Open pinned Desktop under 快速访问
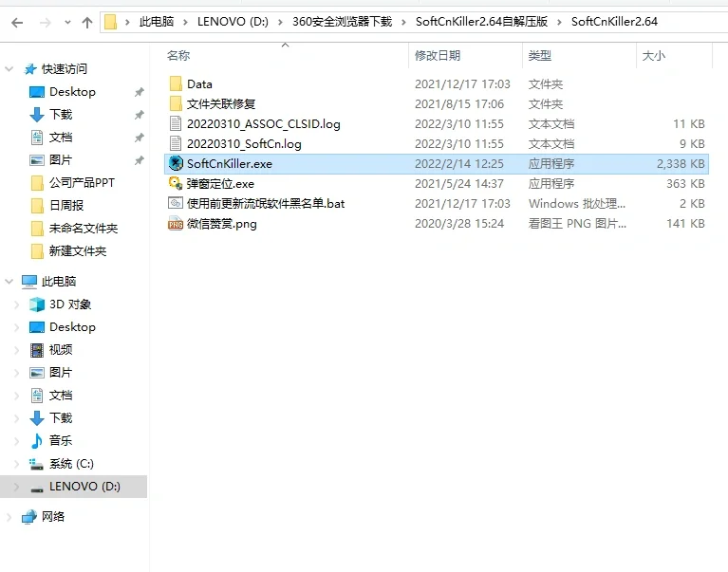Image resolution: width=728 pixels, height=572 pixels. tap(72, 92)
